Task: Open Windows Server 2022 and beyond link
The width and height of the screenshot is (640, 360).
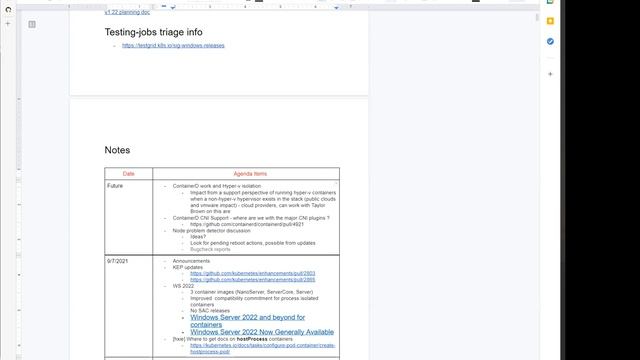Action: (247, 321)
